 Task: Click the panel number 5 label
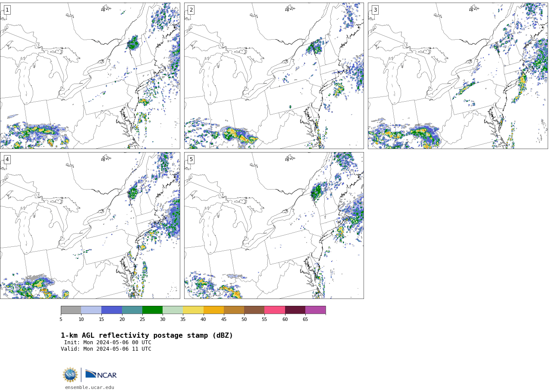pos(191,159)
